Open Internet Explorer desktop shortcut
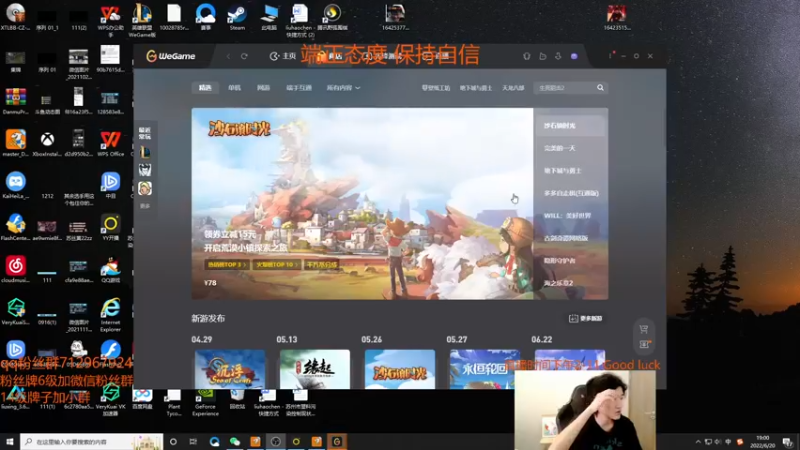 110,315
